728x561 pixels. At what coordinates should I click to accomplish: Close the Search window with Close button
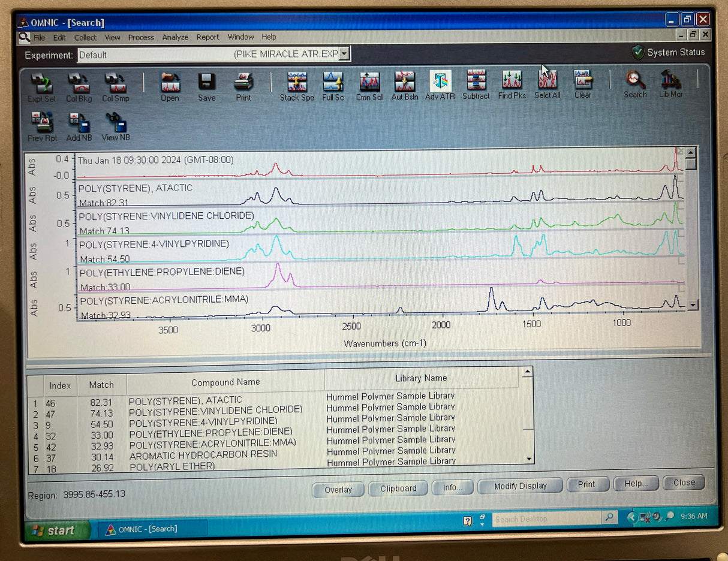[x=683, y=482]
